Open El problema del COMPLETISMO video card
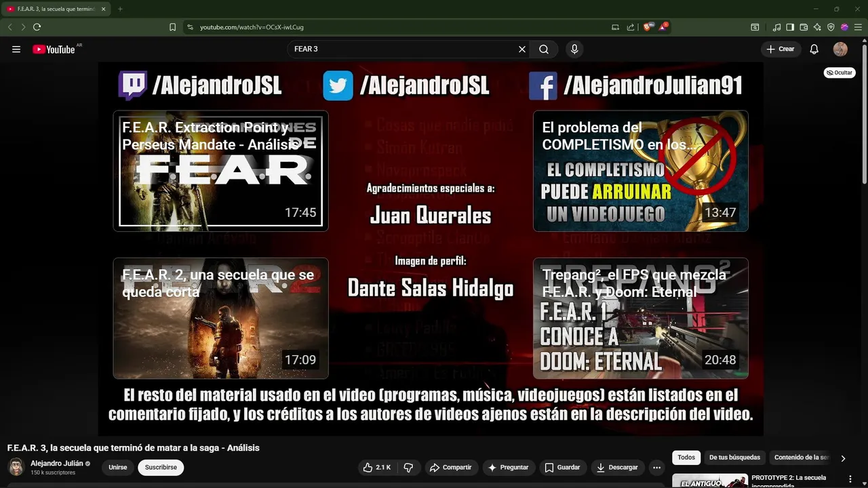Image resolution: width=868 pixels, height=488 pixels. (641, 171)
